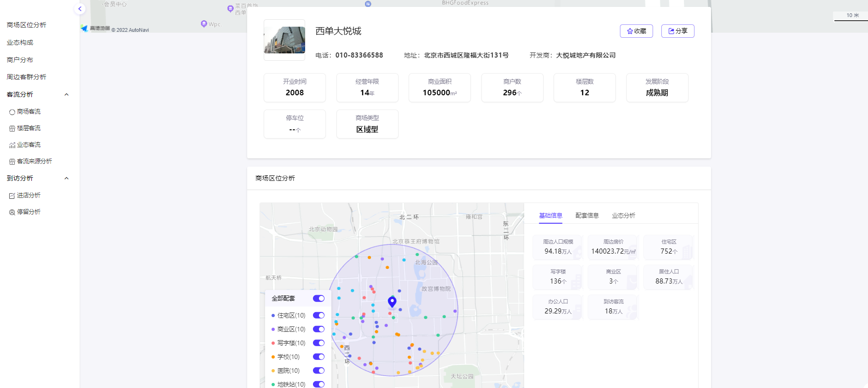Click the 商业面积 105000 card
Viewport: 868px width, 388px height.
pyautogui.click(x=440, y=87)
